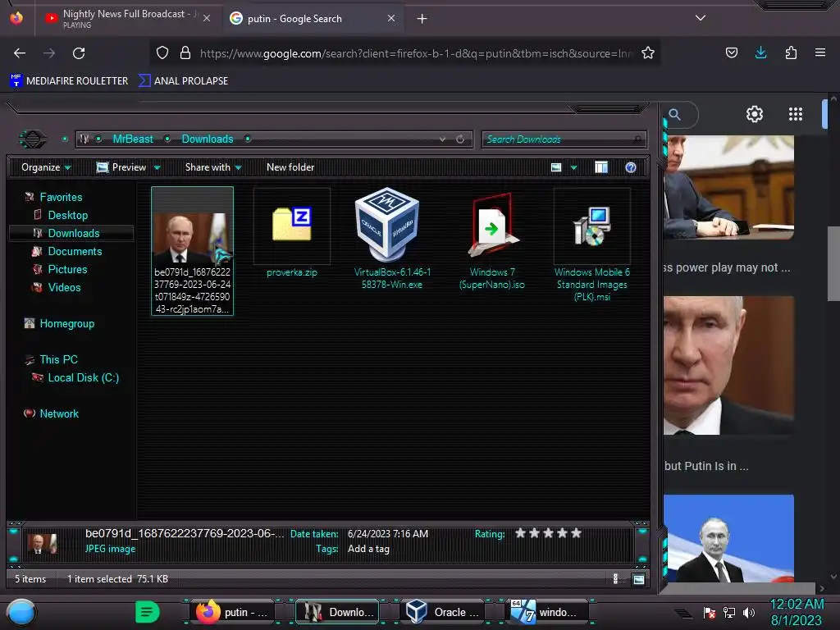This screenshot has width=840, height=630.
Task: Expand more view options arrow
Action: pyautogui.click(x=573, y=167)
